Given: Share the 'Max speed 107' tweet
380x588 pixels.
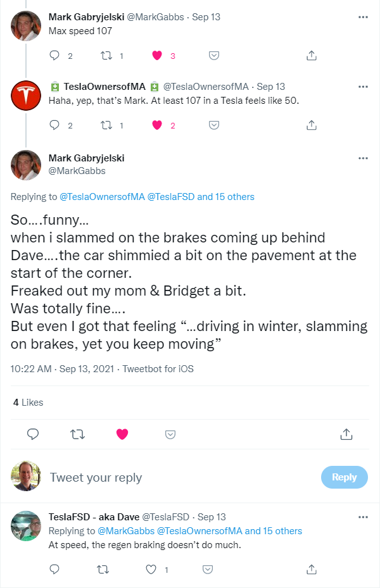Looking at the screenshot, I should [x=312, y=56].
